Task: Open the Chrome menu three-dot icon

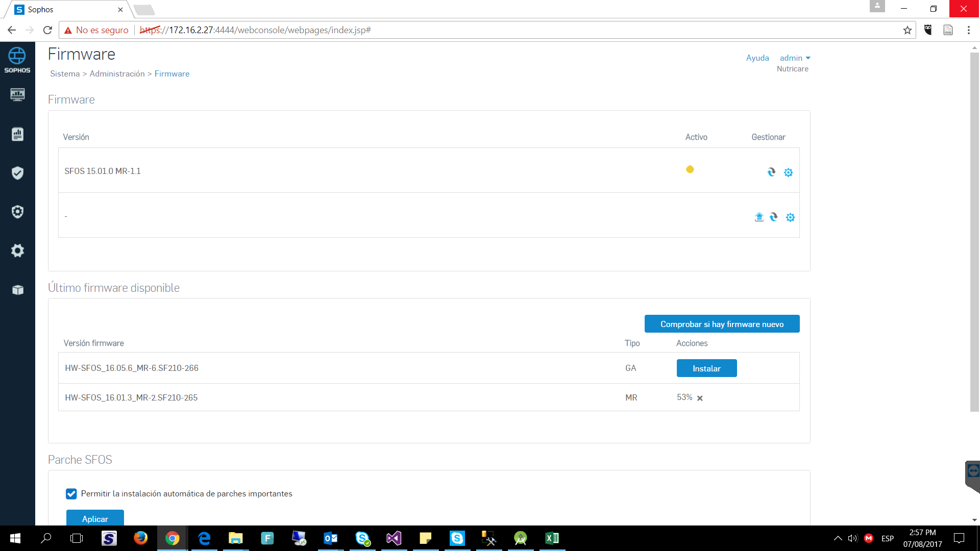Action: [x=968, y=30]
